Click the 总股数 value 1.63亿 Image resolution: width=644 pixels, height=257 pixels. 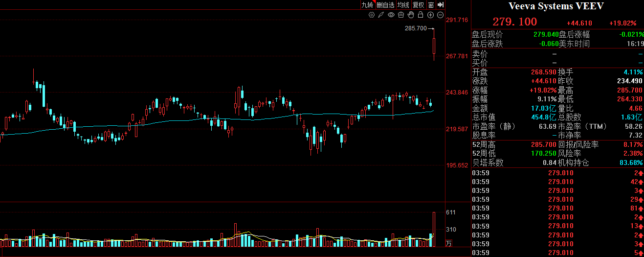pos(632,117)
